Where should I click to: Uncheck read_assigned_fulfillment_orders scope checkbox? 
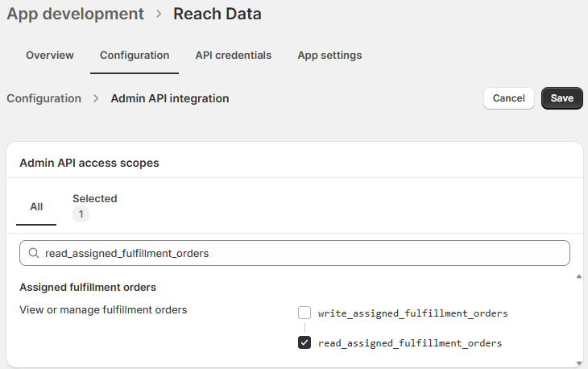[x=304, y=343]
